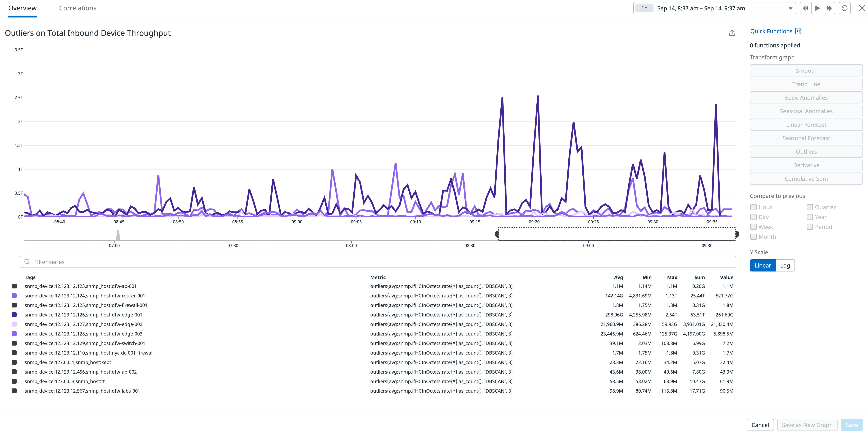Open the time range dropdown
868x435 pixels.
click(x=791, y=8)
